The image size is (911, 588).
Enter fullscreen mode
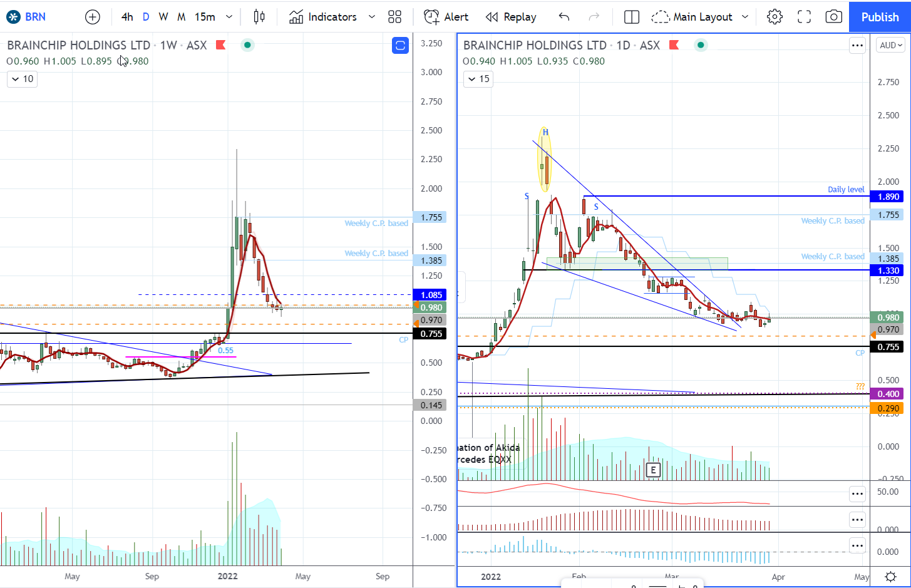click(804, 17)
